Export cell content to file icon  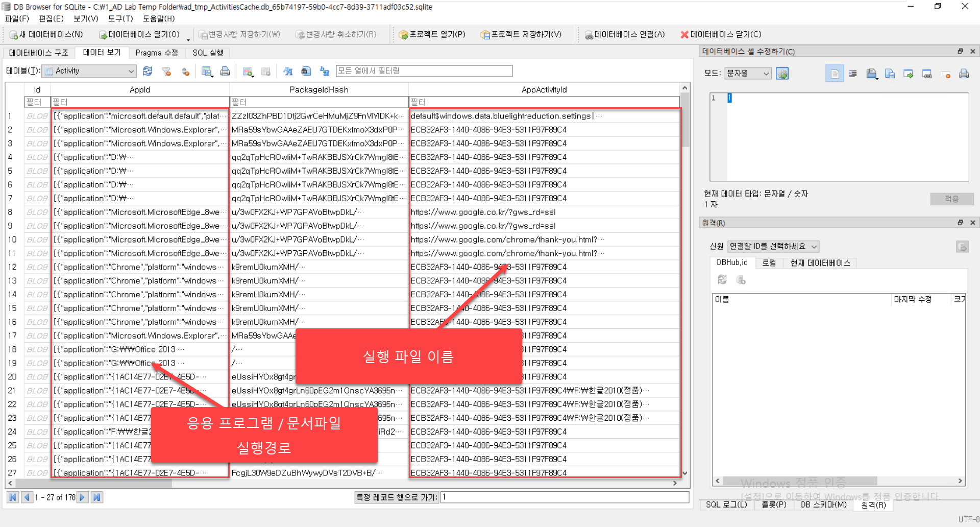point(909,74)
